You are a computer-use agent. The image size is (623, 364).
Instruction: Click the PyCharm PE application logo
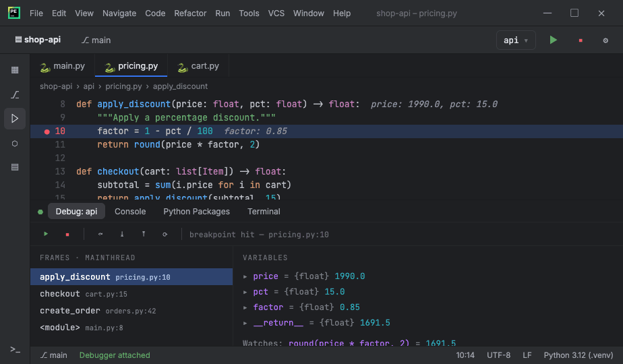coord(14,13)
